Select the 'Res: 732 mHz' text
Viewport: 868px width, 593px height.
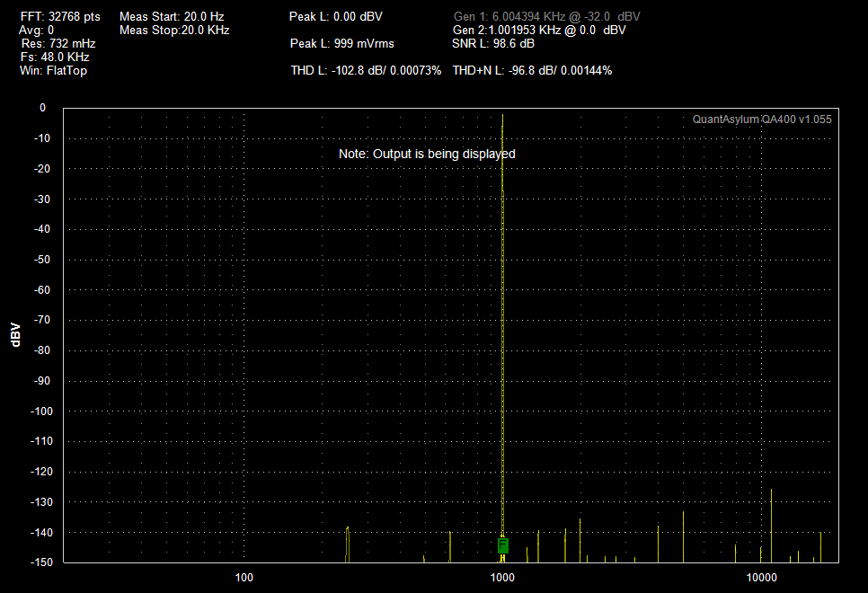58,43
